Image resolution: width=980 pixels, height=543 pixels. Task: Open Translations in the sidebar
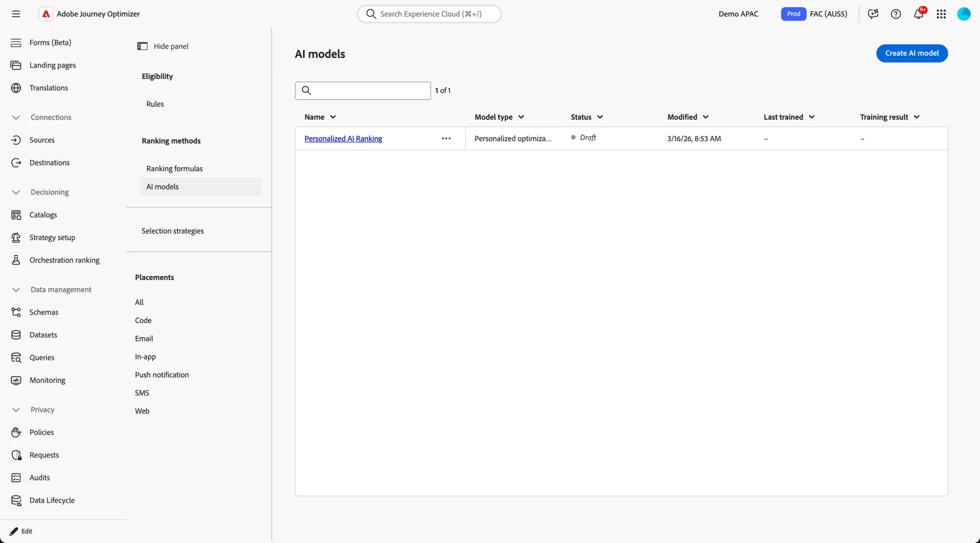pyautogui.click(x=49, y=88)
